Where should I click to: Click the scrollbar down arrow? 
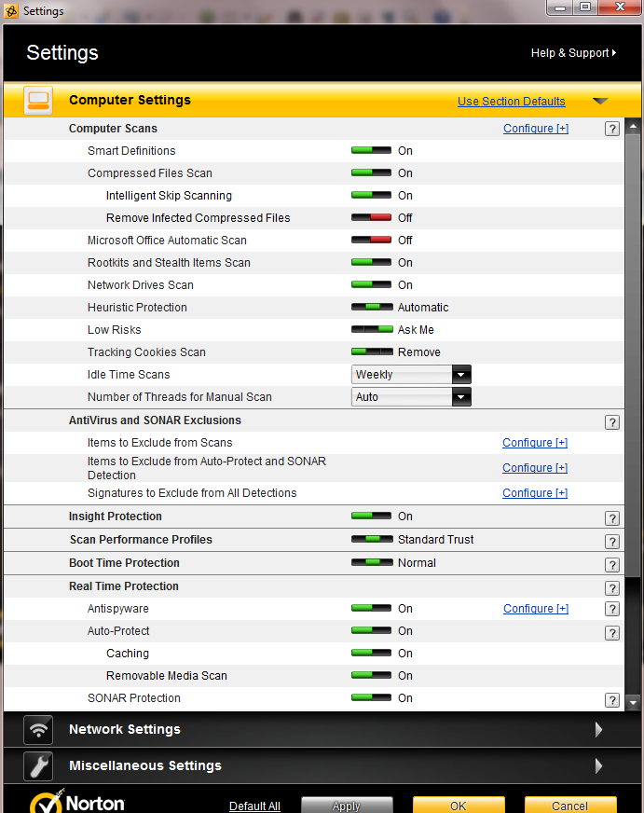click(x=633, y=703)
